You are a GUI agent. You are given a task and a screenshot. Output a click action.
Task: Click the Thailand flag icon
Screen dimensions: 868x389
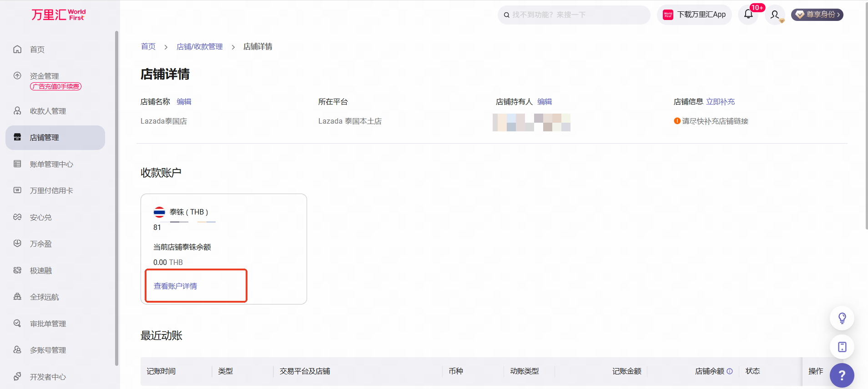(159, 212)
